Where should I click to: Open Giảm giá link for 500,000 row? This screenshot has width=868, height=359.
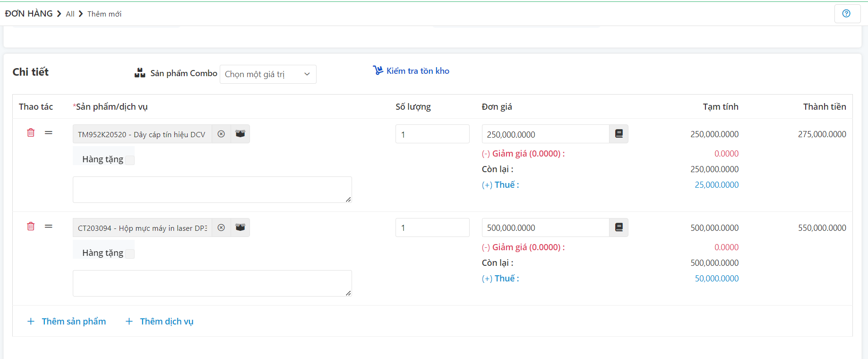(523, 247)
